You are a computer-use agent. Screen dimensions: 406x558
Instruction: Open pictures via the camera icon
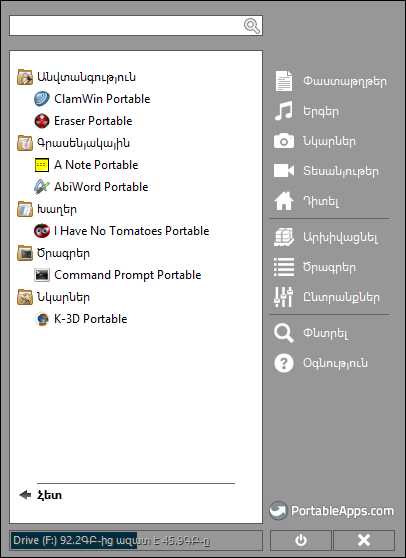(x=284, y=141)
